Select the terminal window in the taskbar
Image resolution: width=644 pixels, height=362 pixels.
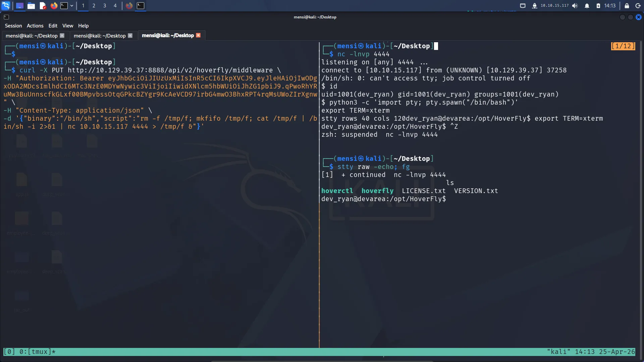(x=141, y=6)
